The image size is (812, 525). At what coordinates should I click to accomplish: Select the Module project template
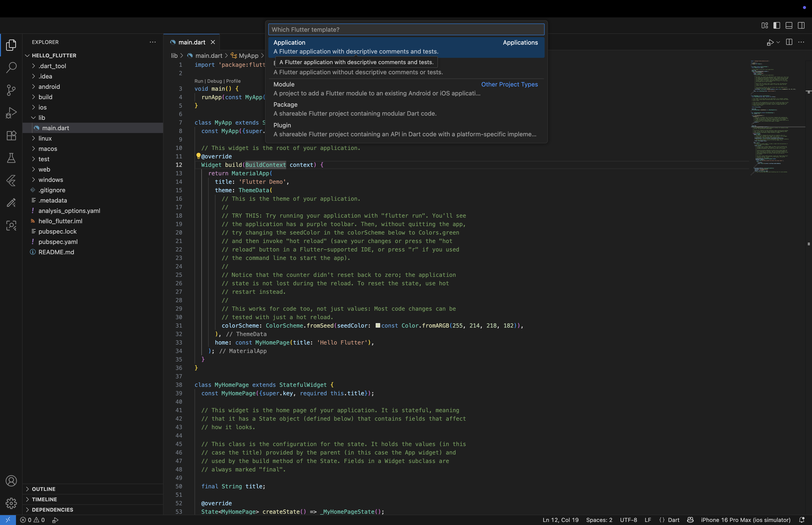point(406,89)
